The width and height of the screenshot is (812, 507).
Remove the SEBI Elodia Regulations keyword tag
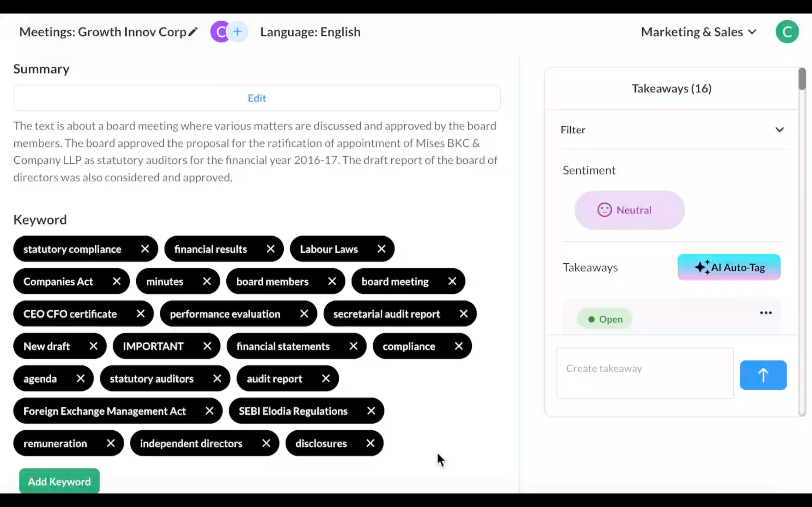tap(371, 411)
